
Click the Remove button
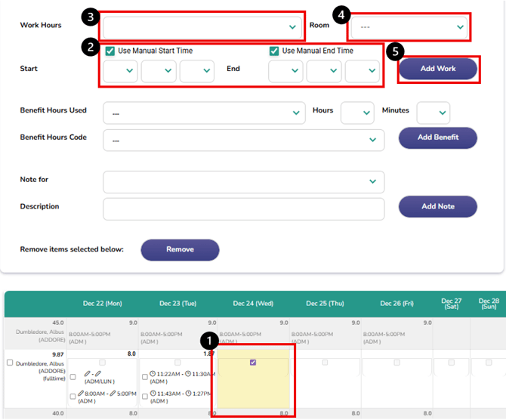pyautogui.click(x=180, y=249)
